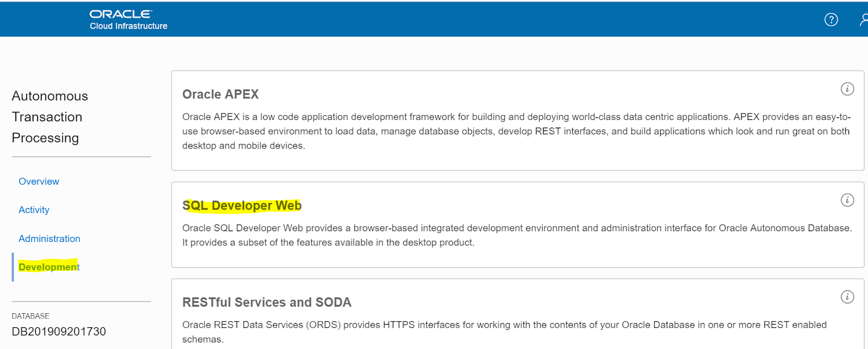Viewport: 868px width, 349px height.
Task: Open the help question mark icon
Action: pyautogui.click(x=831, y=20)
